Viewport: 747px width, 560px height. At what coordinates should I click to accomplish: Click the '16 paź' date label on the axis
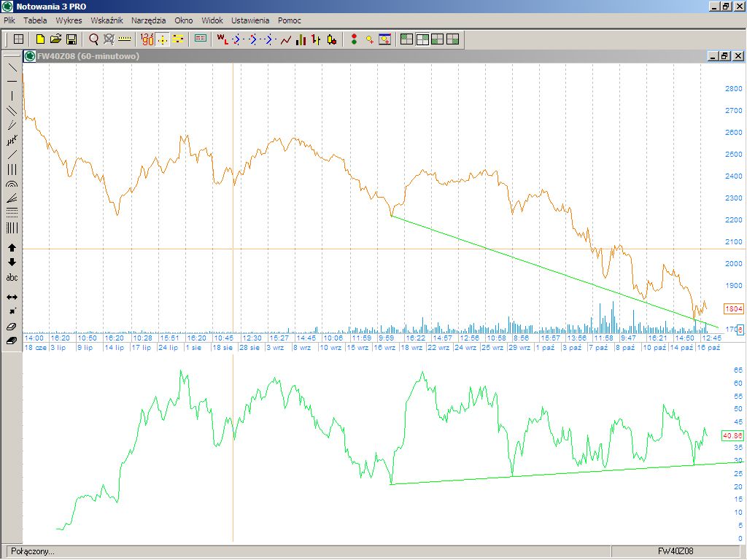pos(708,348)
